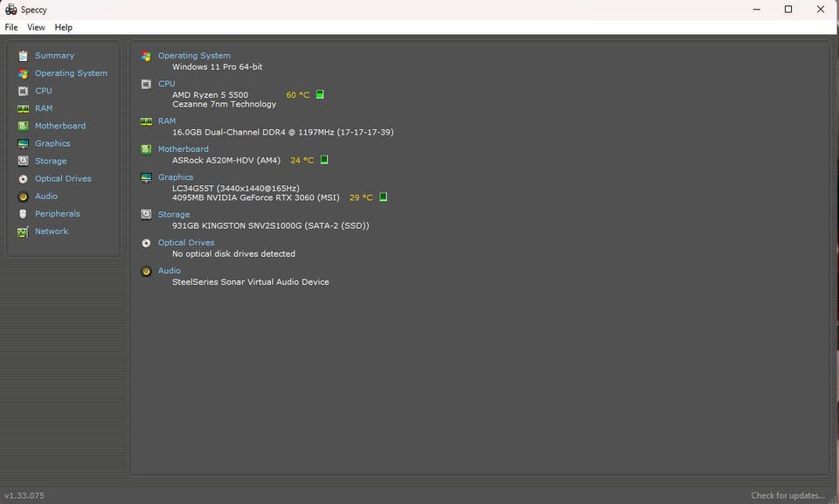Open Motherboard section from sidebar
839x504 pixels.
tap(60, 126)
